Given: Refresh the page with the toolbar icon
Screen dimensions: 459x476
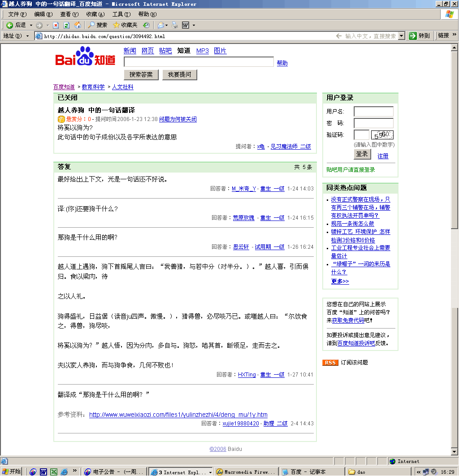Looking at the screenshot, I should (66, 25).
